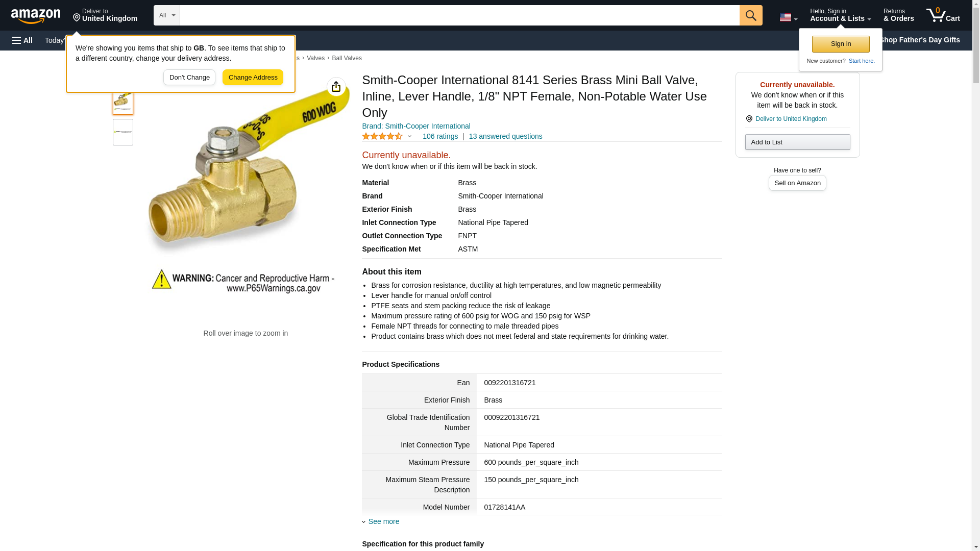Click into the search input field

pos(459,15)
